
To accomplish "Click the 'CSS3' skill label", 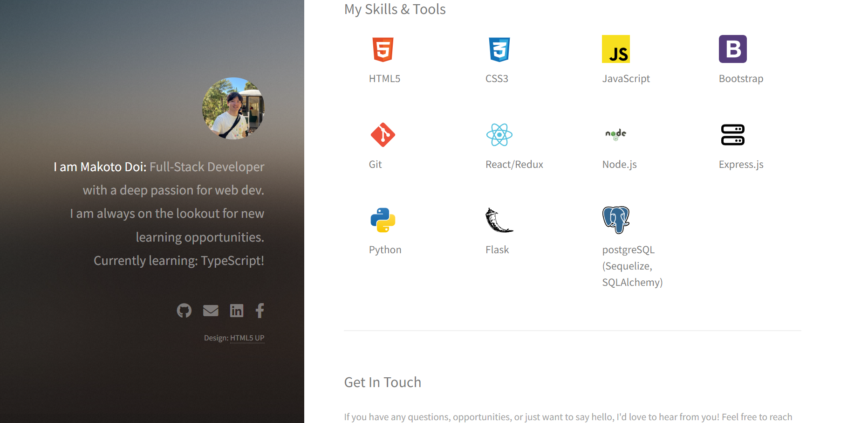I will click(x=497, y=78).
